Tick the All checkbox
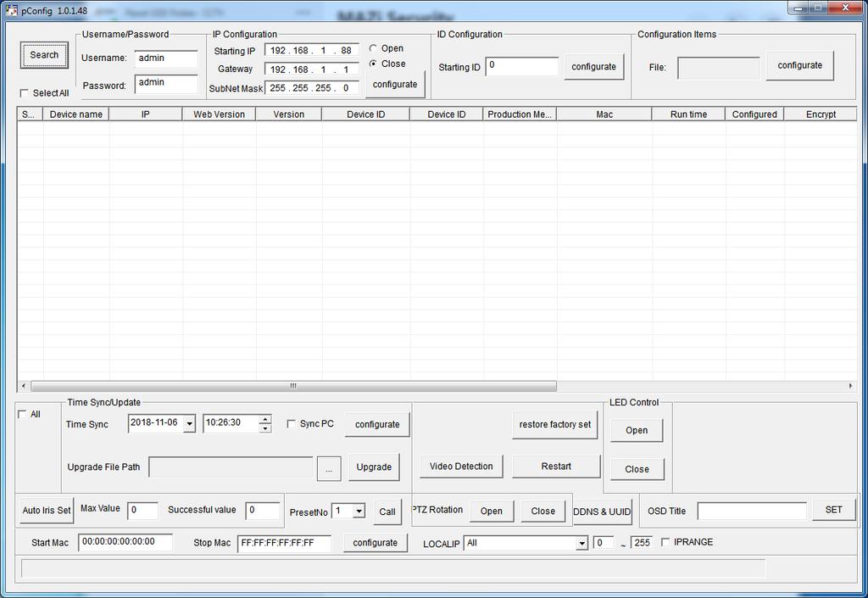 22,414
